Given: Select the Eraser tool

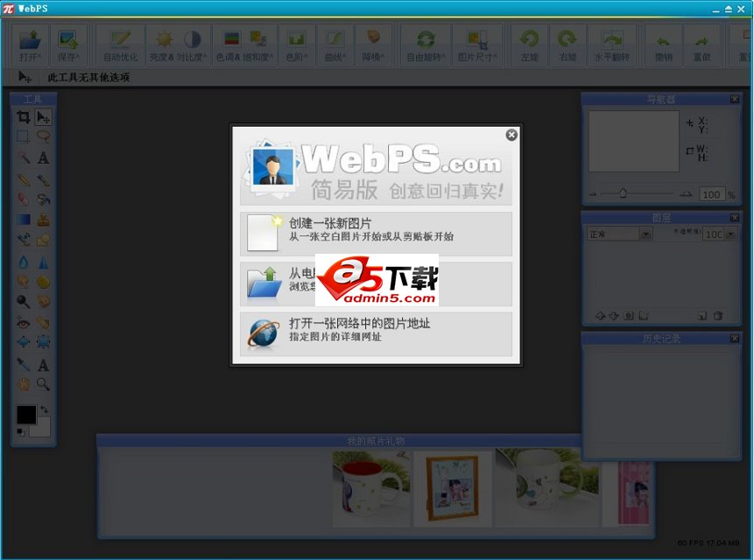Looking at the screenshot, I should point(22,199).
